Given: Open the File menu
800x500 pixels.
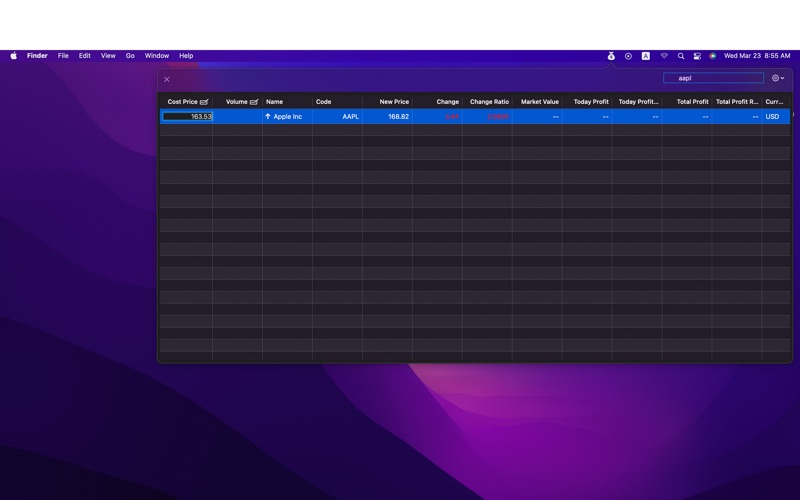Looking at the screenshot, I should pyautogui.click(x=63, y=56).
